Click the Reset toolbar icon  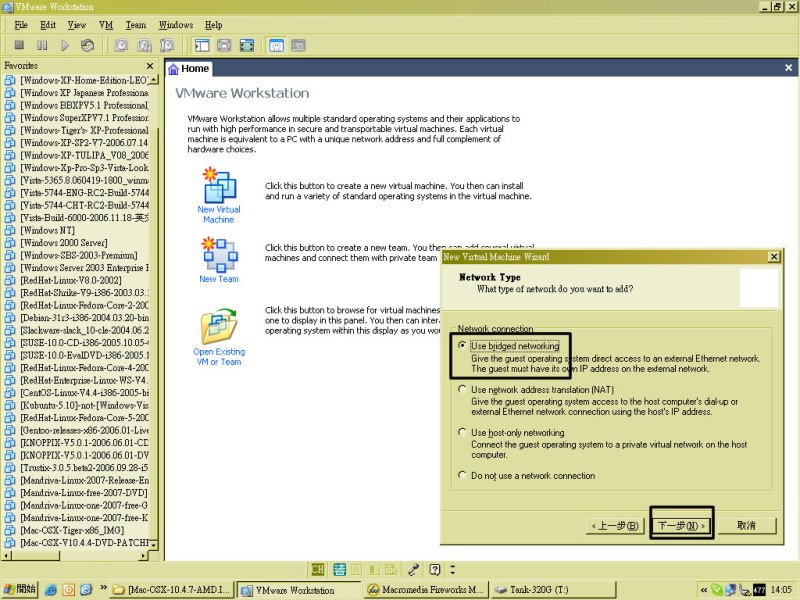[87, 45]
